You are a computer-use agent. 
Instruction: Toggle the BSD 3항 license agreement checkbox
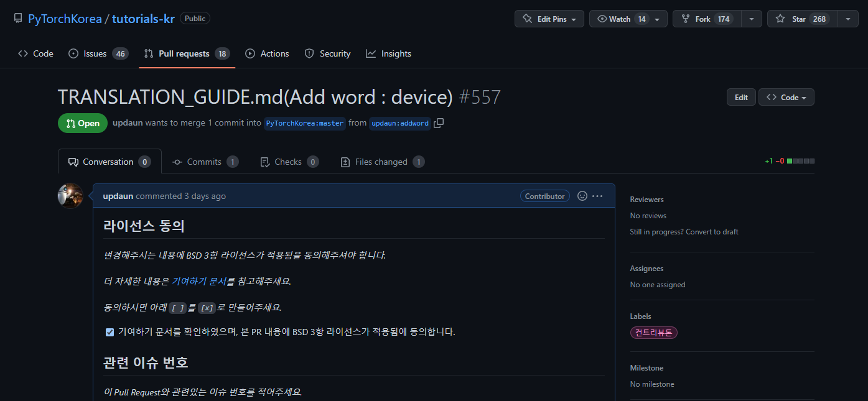(110, 332)
